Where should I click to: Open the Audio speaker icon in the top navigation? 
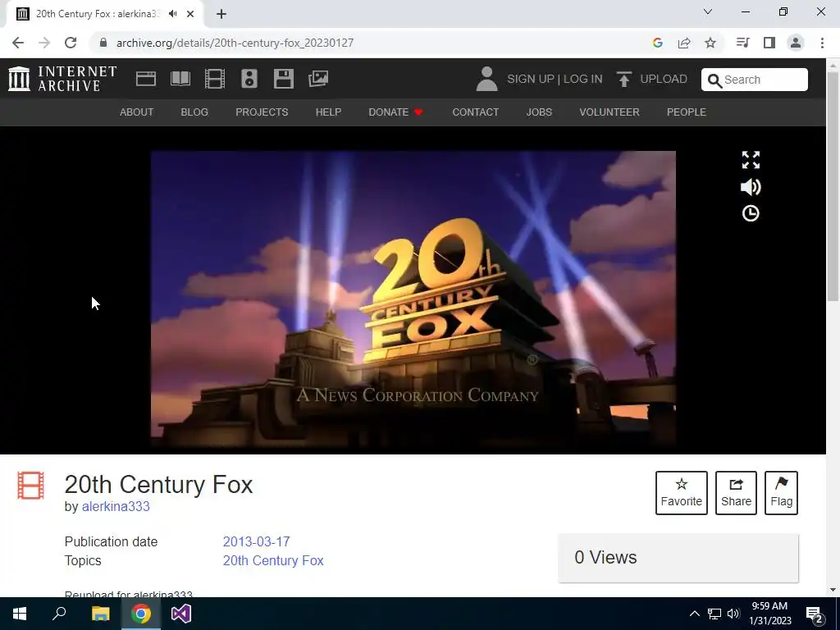(249, 79)
